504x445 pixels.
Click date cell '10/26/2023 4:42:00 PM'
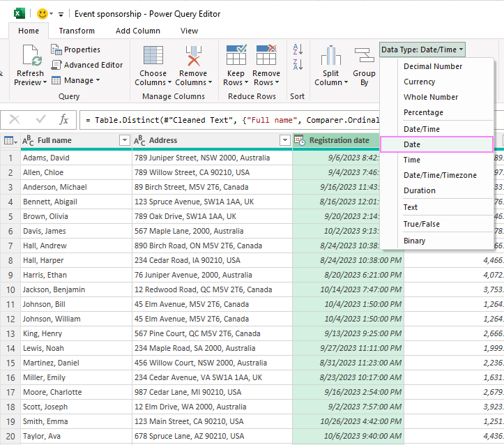348,421
